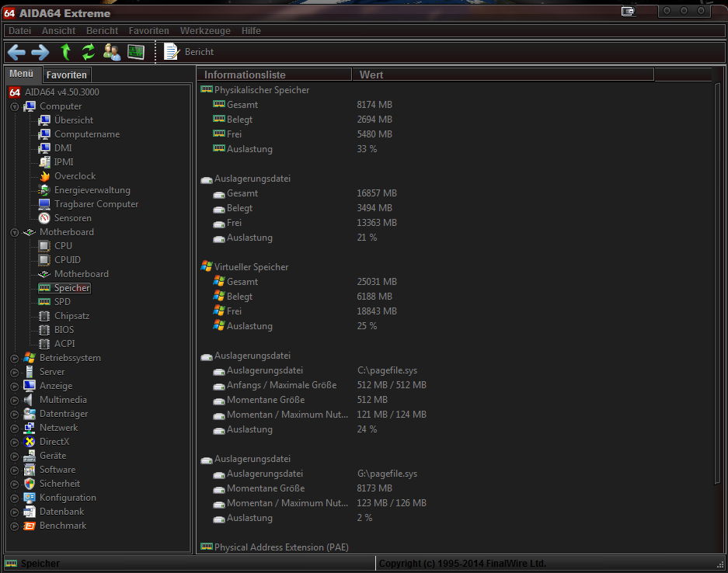Click the Server tower icon
The width and height of the screenshot is (728, 573).
(30, 372)
